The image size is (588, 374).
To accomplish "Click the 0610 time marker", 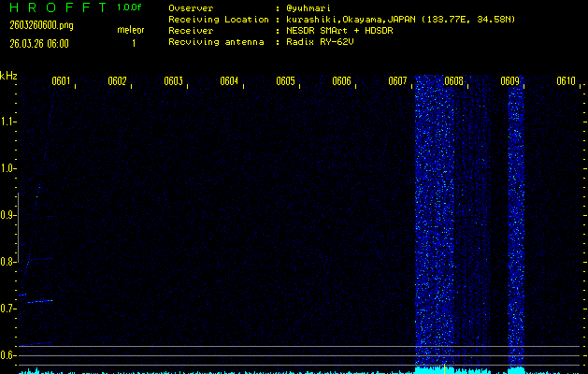I will click(566, 81).
